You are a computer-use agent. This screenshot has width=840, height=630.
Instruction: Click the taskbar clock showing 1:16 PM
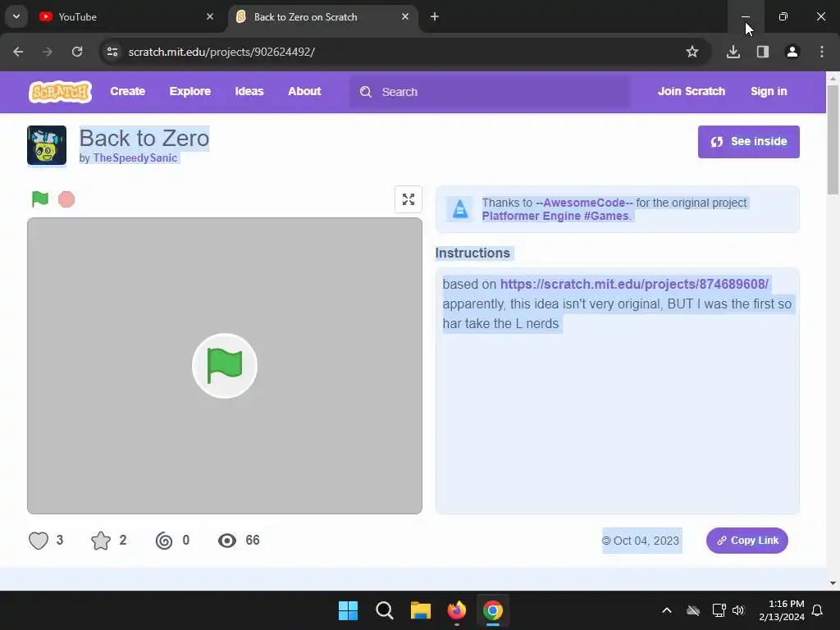coord(782,610)
